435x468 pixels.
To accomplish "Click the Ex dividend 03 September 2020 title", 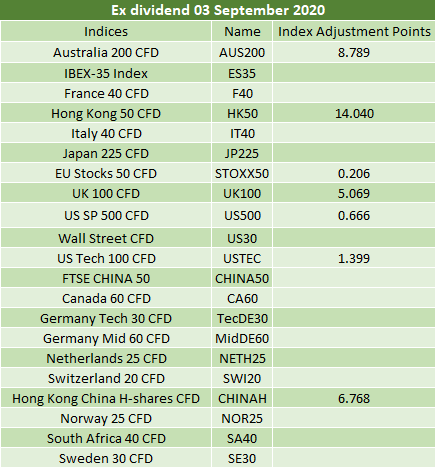I will click(x=218, y=10).
